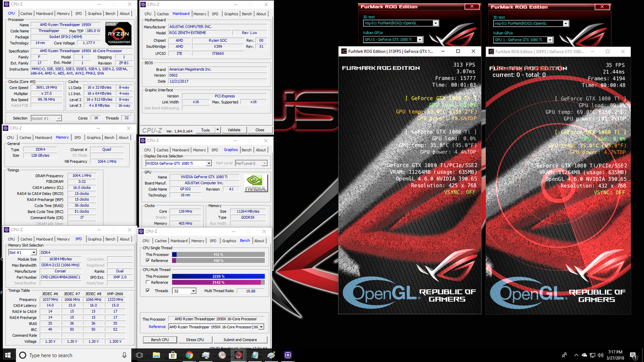
Task: Click the Windows taskbar search box
Action: click(x=73, y=355)
